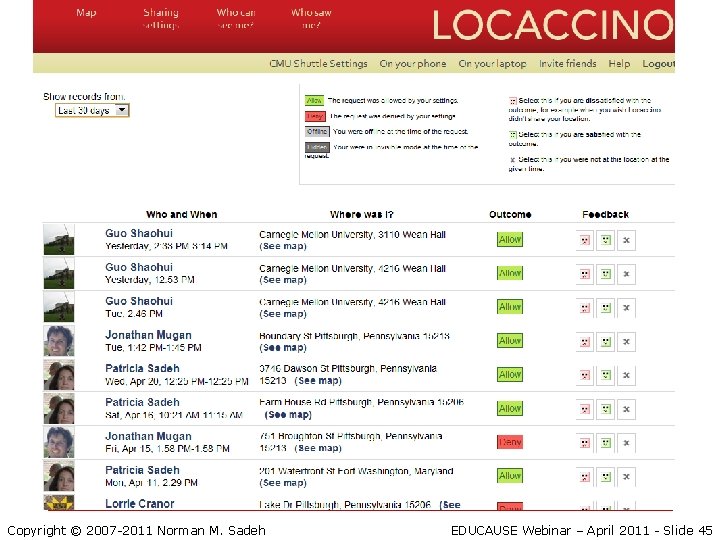Mark satisfied for Patricia Sadeh Farm House Rd row
Screen dimensions: 720x540
(x=606, y=409)
